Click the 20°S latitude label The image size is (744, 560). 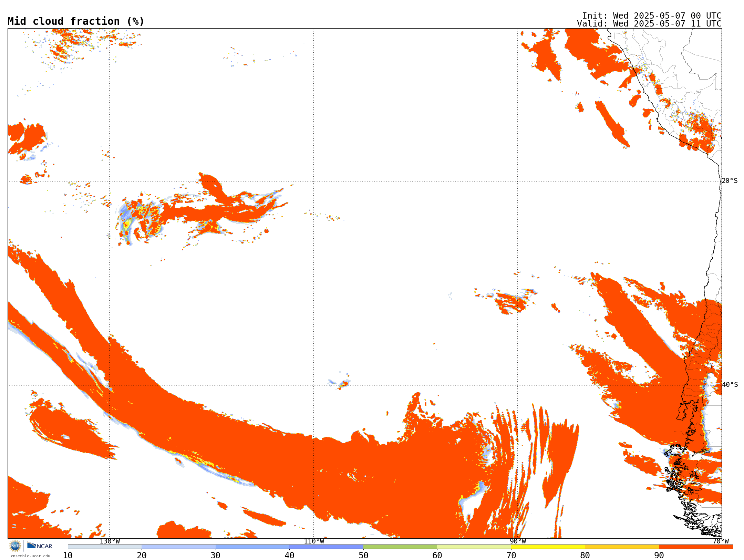click(x=730, y=181)
